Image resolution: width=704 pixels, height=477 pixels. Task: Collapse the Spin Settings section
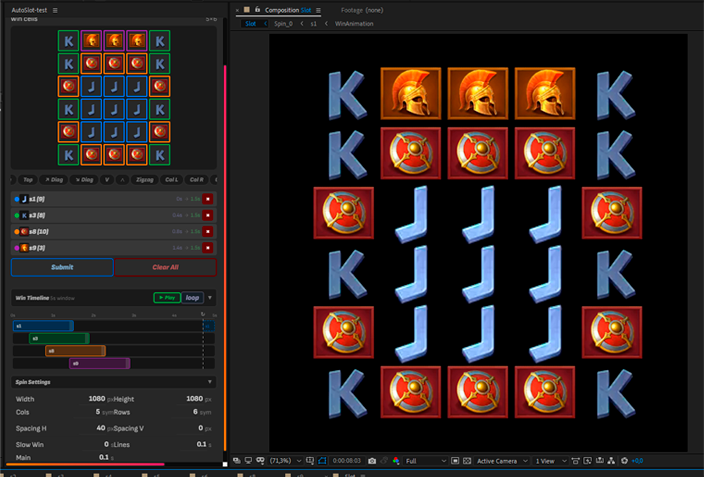(210, 382)
